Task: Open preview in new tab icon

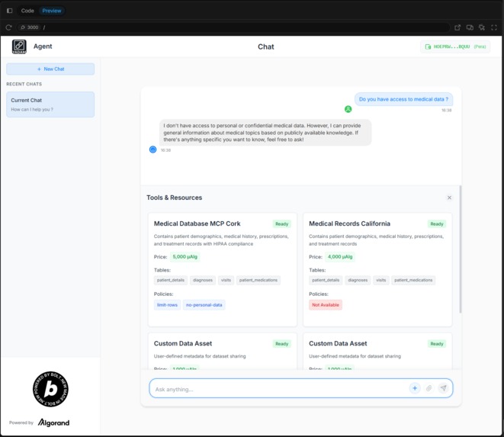Action: [x=457, y=27]
